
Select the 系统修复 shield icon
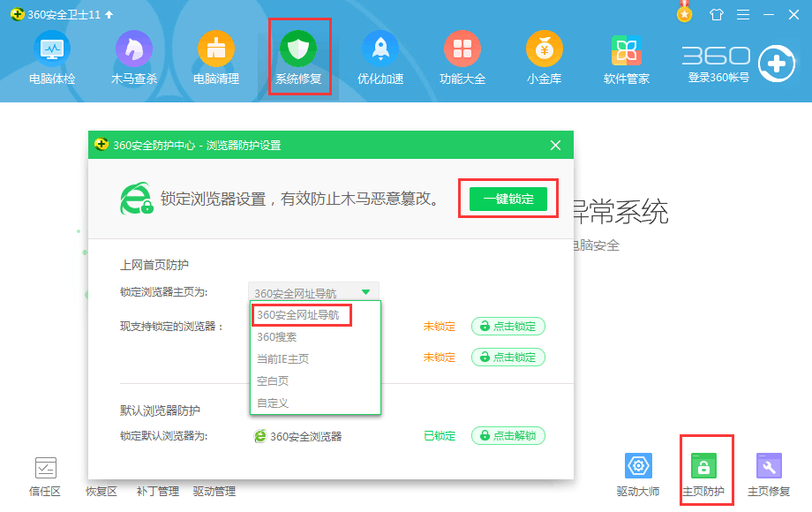tap(298, 49)
